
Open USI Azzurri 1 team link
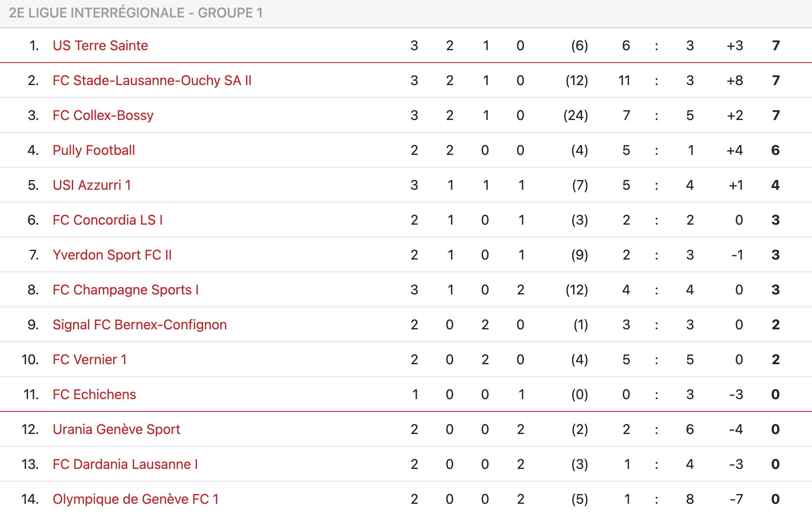point(92,185)
